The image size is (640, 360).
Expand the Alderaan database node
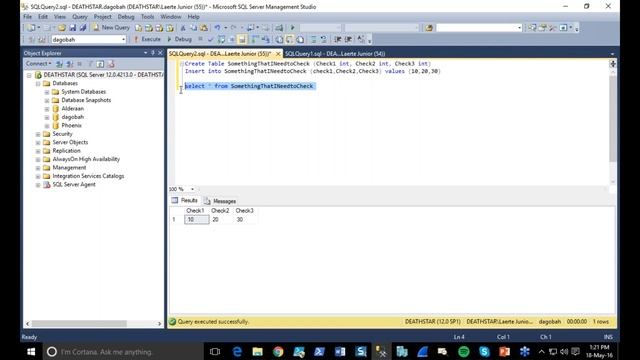click(x=47, y=109)
